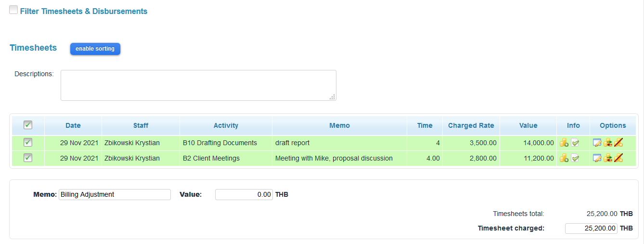
Task: Focus the Billing Adjustment memo field
Action: point(115,194)
